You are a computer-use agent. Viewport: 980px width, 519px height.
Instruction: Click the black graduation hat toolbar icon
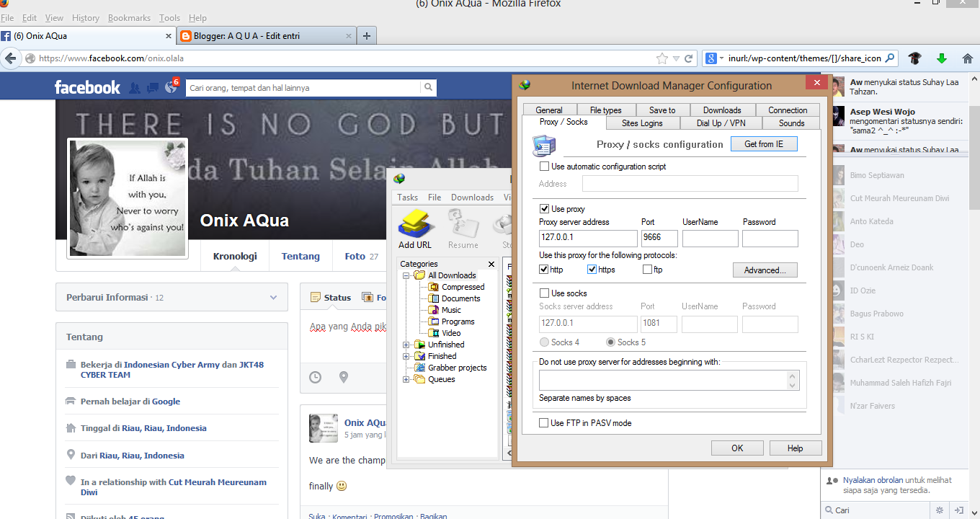tap(914, 58)
